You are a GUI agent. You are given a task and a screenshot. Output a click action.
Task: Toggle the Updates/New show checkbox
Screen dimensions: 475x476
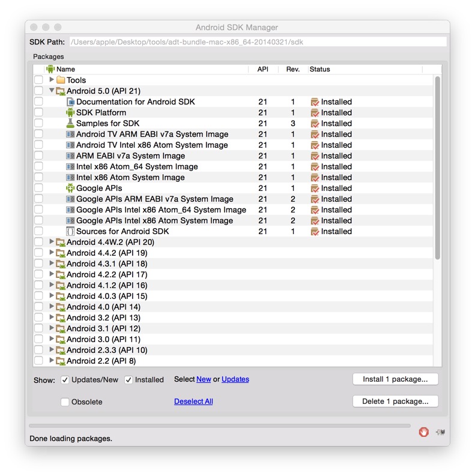pyautogui.click(x=65, y=380)
